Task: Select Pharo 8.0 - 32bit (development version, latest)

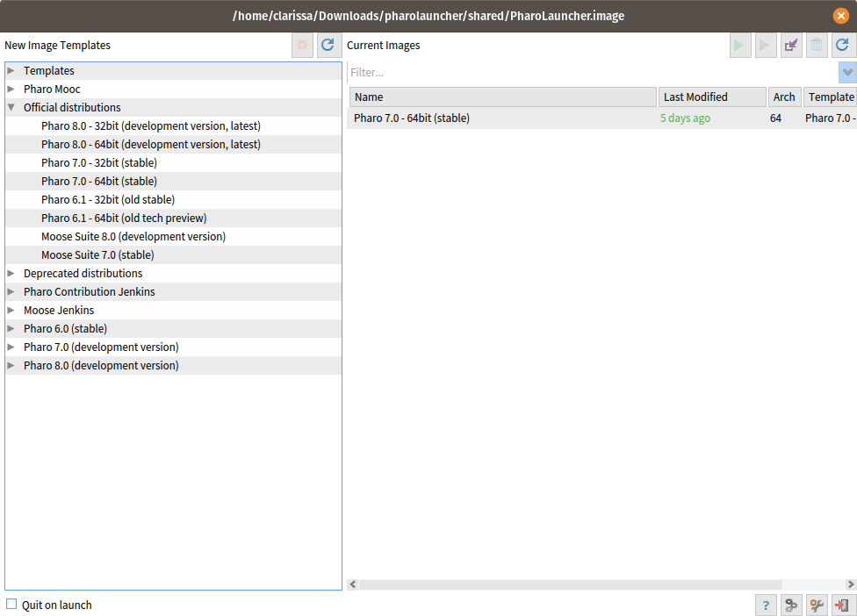Action: pyautogui.click(x=151, y=126)
